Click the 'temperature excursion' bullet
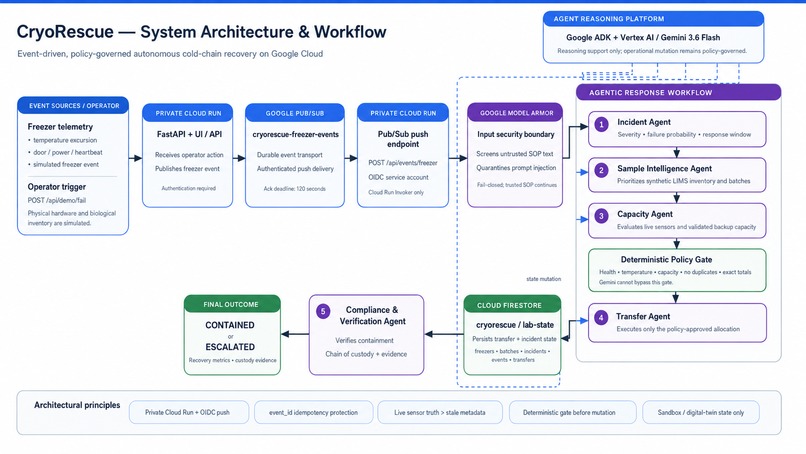This screenshot has height=454, width=806. [x=65, y=140]
